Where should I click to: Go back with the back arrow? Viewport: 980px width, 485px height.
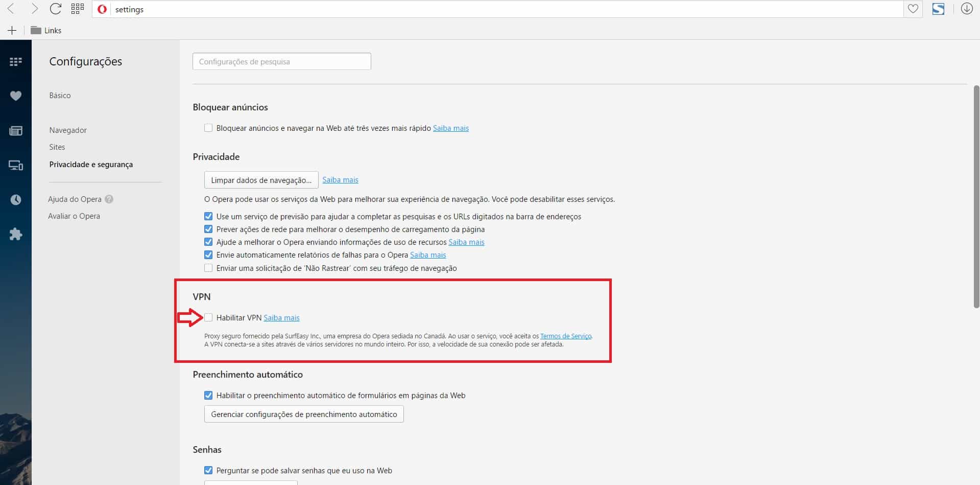(x=11, y=9)
